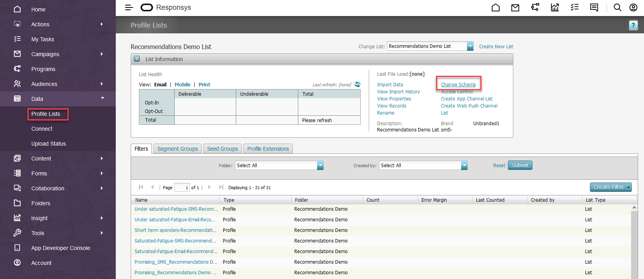The image size is (644, 279).
Task: Refresh list health counts icon
Action: pos(357,84)
